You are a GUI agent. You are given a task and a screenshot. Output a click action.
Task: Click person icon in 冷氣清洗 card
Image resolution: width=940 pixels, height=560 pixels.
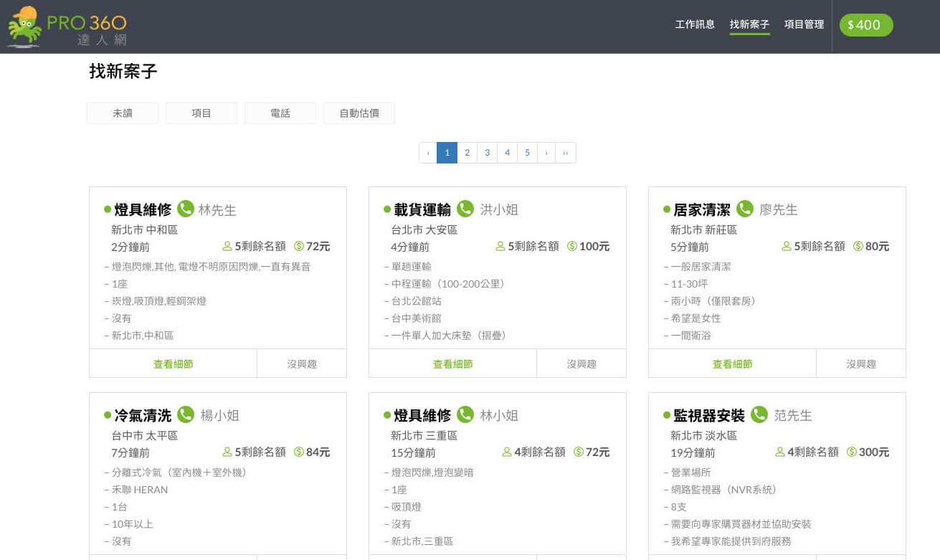click(x=227, y=452)
